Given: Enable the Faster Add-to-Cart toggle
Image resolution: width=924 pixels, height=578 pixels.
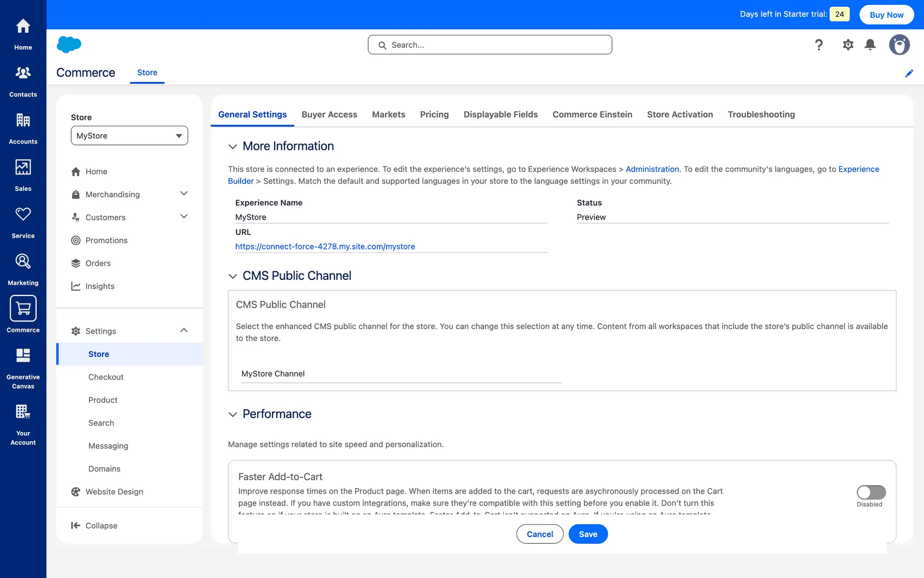Looking at the screenshot, I should click(x=871, y=492).
